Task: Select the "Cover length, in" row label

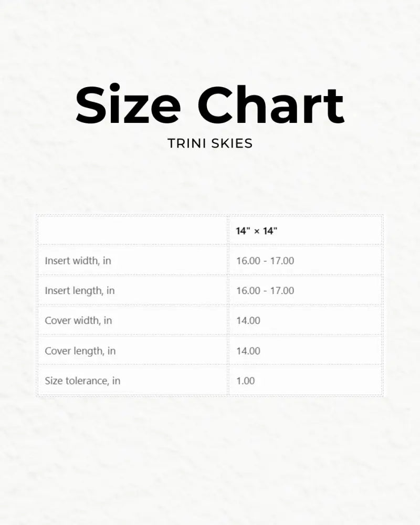Action: click(80, 351)
